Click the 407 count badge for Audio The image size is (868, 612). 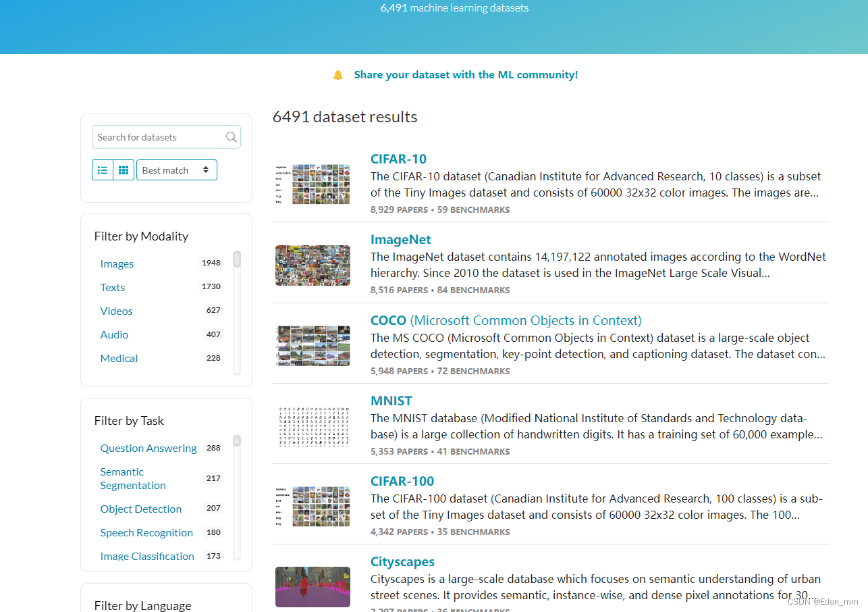tap(214, 334)
